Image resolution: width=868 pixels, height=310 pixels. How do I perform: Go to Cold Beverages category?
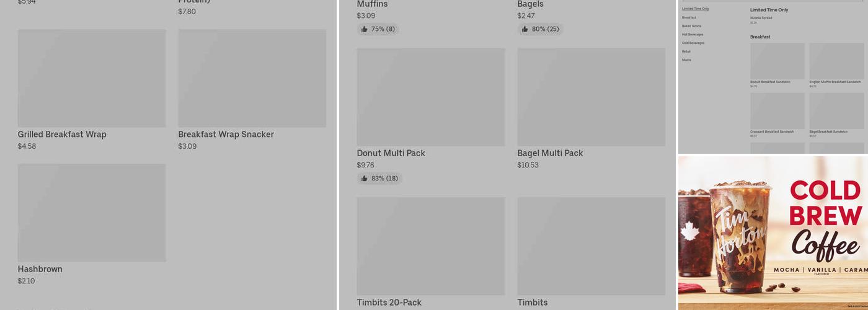[x=693, y=43]
